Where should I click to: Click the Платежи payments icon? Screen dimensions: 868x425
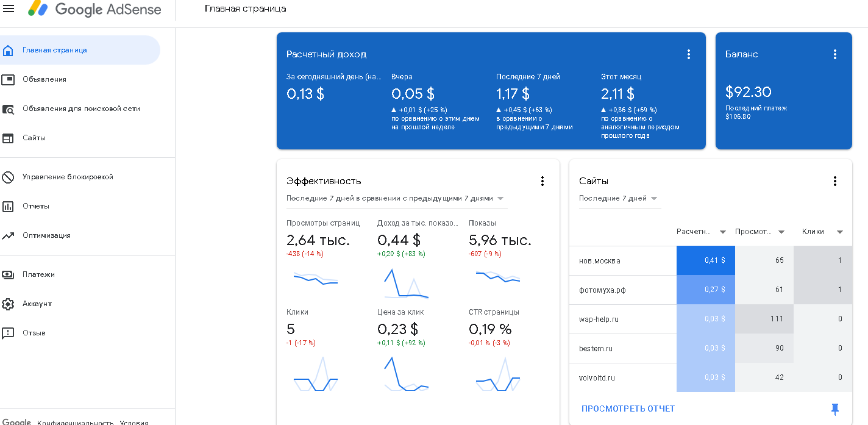(8, 274)
